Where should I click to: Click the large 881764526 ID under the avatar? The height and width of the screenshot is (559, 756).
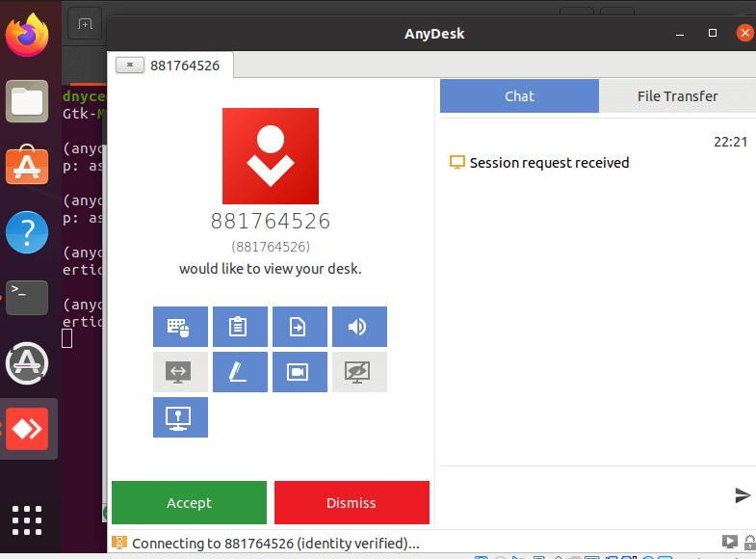[271, 222]
